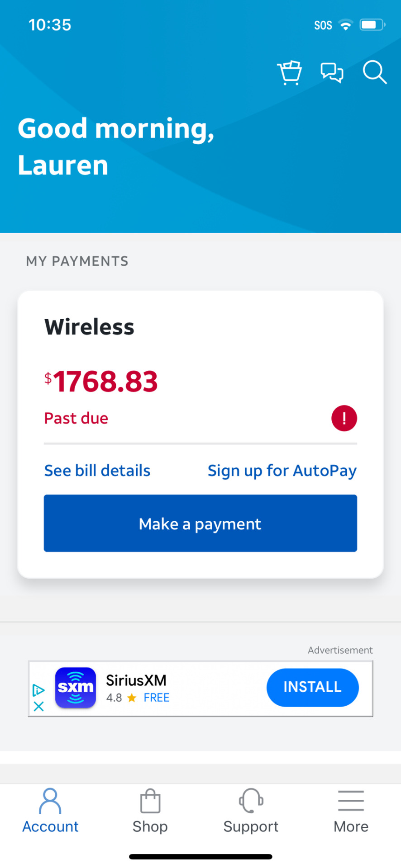Switch to the Shop tab

[x=150, y=811]
